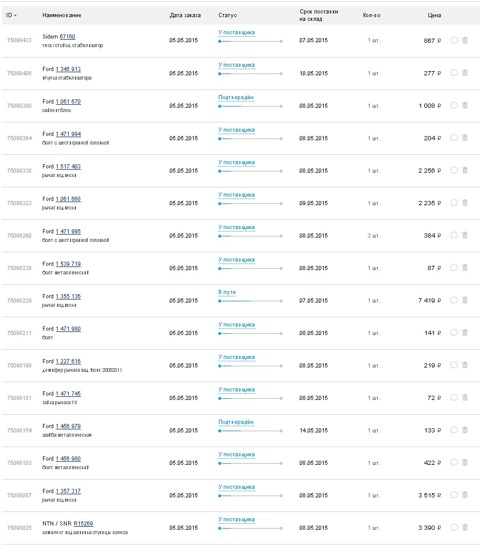Open comment icon on the 3 390 ₽ order

(454, 527)
